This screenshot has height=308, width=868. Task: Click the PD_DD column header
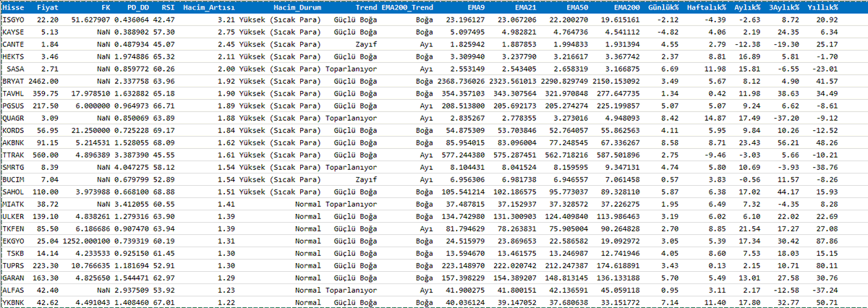(136, 8)
